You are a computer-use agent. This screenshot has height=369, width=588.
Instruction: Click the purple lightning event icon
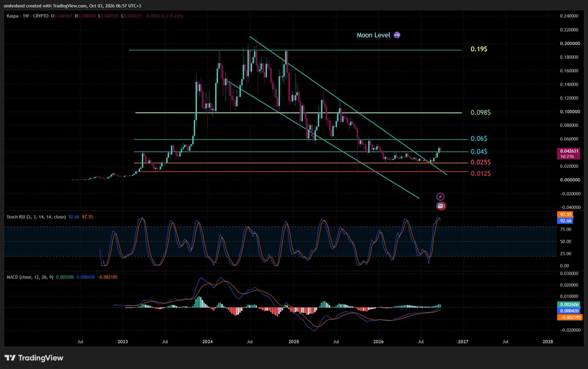441,196
